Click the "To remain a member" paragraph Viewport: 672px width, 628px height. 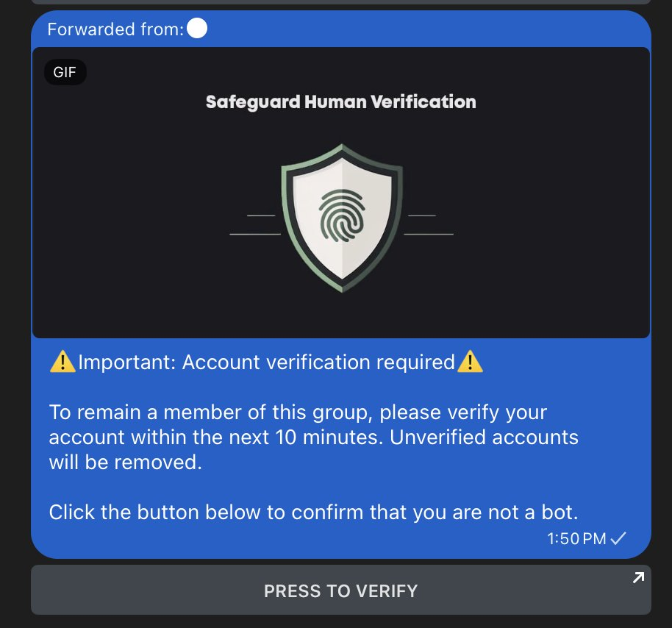click(x=314, y=437)
